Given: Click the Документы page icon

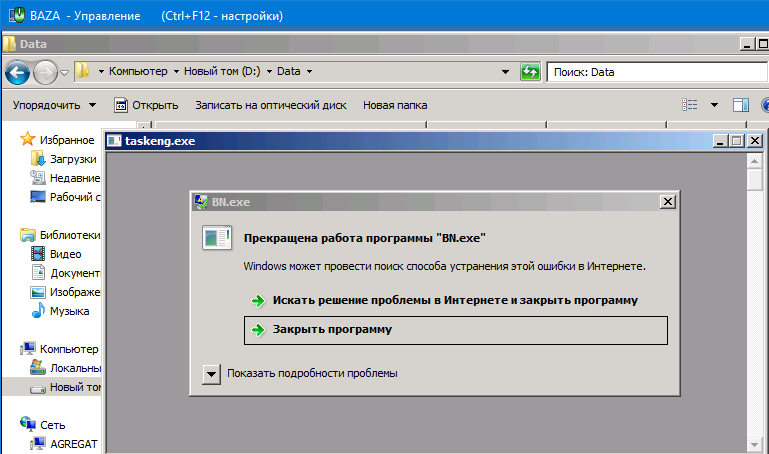Looking at the screenshot, I should [38, 273].
